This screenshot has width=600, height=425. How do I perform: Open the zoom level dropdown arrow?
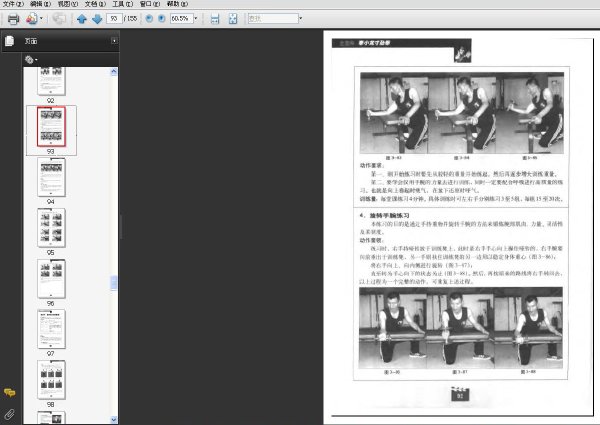click(196, 18)
